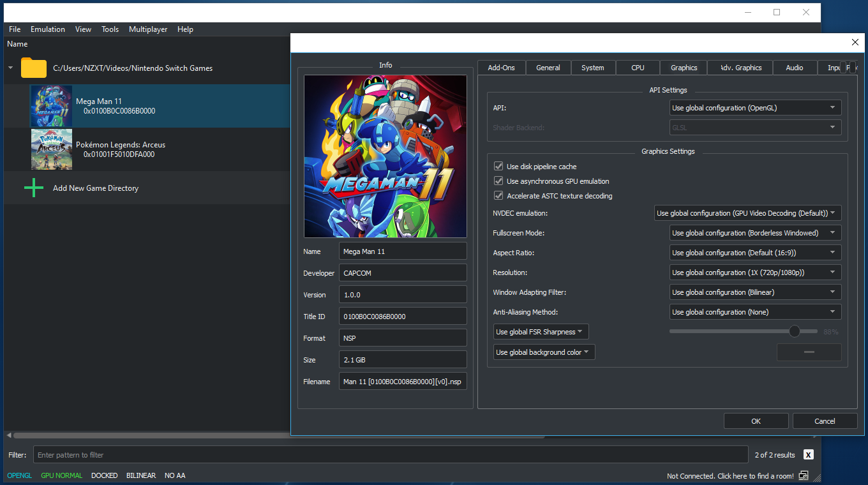This screenshot has width=868, height=485.
Task: Open the View menu
Action: pos(83,29)
